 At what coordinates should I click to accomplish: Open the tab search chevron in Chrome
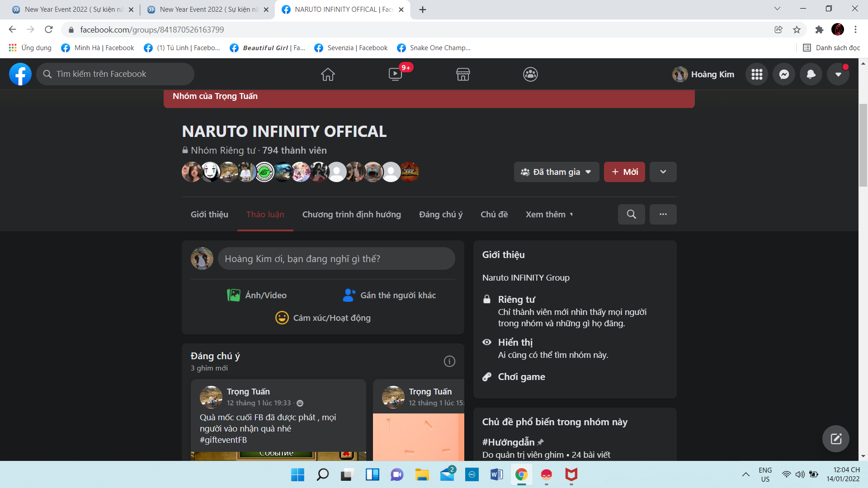[x=777, y=9]
